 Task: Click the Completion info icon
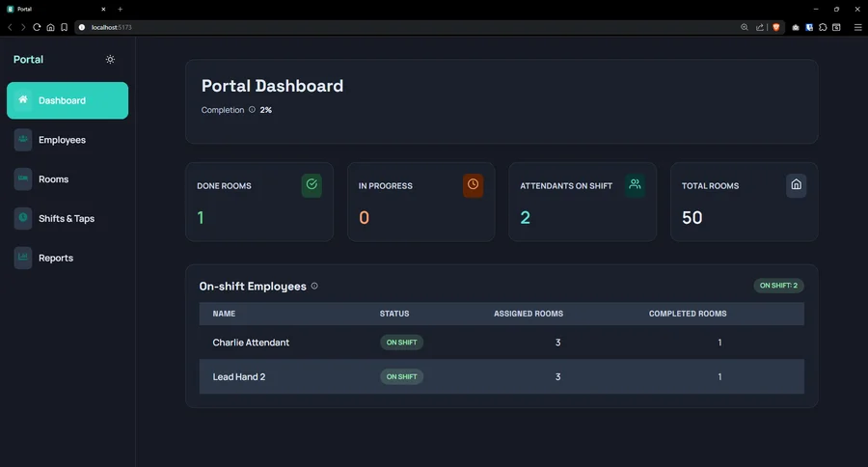click(x=252, y=110)
